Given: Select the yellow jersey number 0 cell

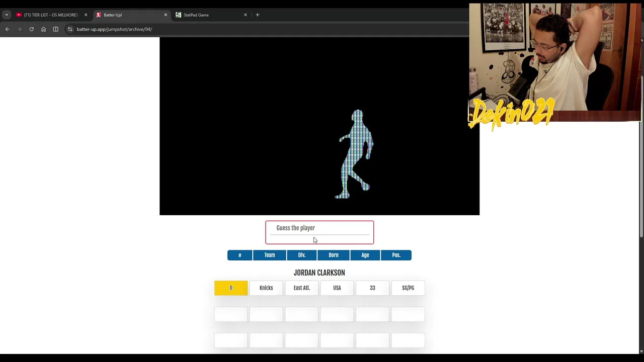Looking at the screenshot, I should pos(231,288).
